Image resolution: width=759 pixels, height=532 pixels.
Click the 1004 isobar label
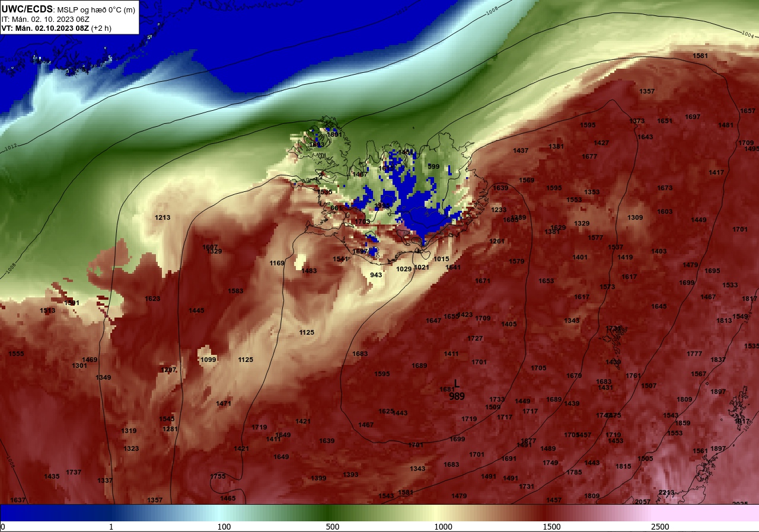pos(747,34)
